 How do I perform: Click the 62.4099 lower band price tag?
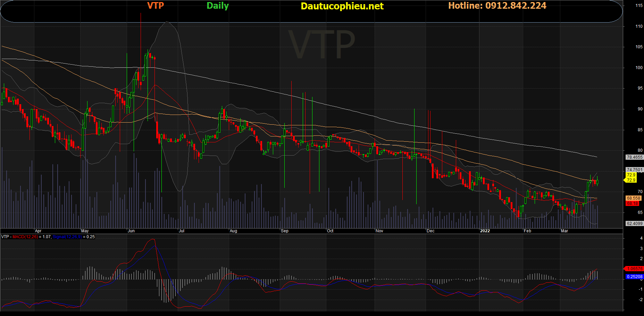click(x=634, y=224)
